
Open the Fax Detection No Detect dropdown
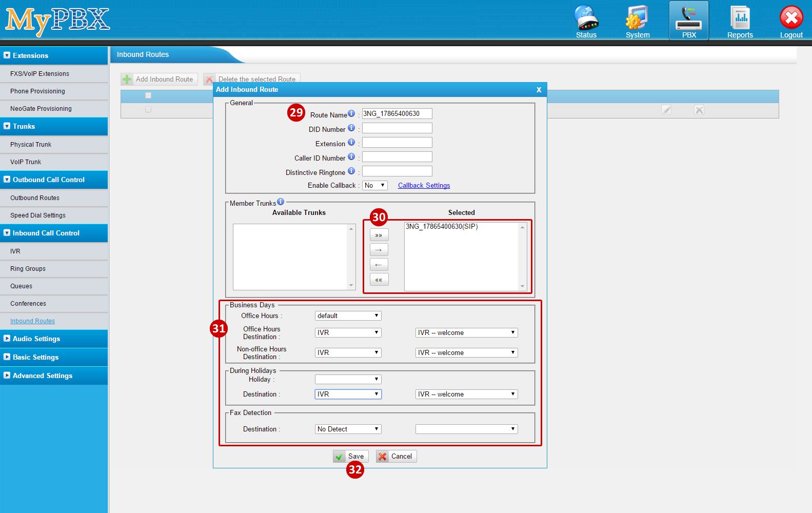[x=348, y=429]
